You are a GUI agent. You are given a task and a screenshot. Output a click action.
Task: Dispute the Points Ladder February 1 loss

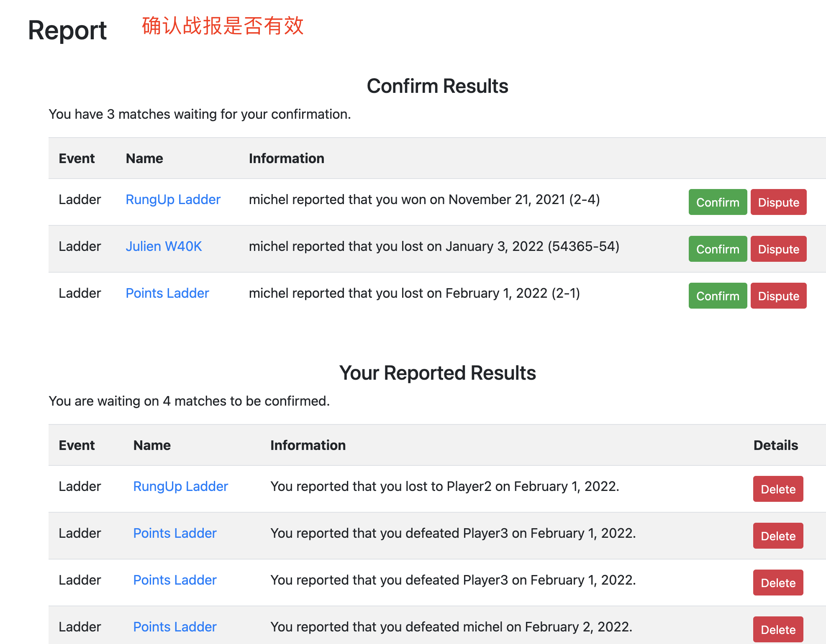tap(778, 296)
